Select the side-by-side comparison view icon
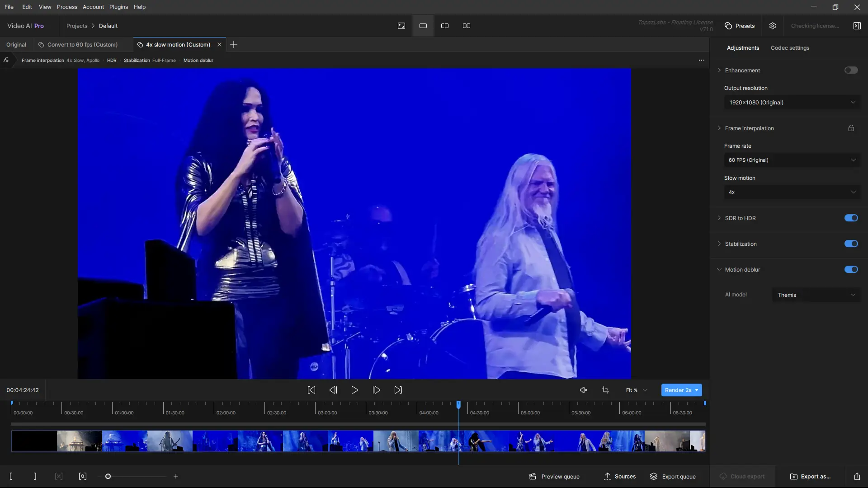This screenshot has height=488, width=868. (467, 26)
